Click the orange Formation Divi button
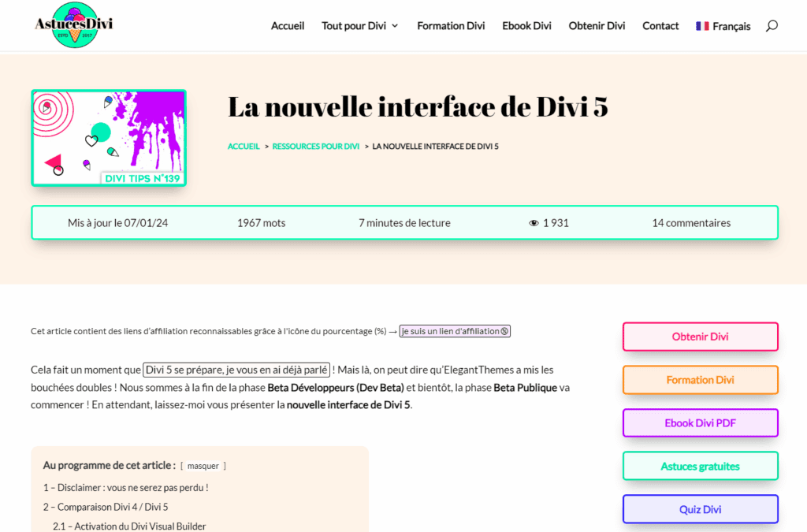The height and width of the screenshot is (532, 807). pyautogui.click(x=700, y=380)
